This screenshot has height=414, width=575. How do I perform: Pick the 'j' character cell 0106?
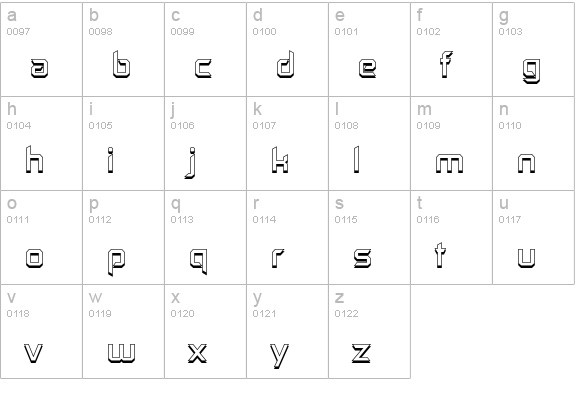tap(205, 143)
